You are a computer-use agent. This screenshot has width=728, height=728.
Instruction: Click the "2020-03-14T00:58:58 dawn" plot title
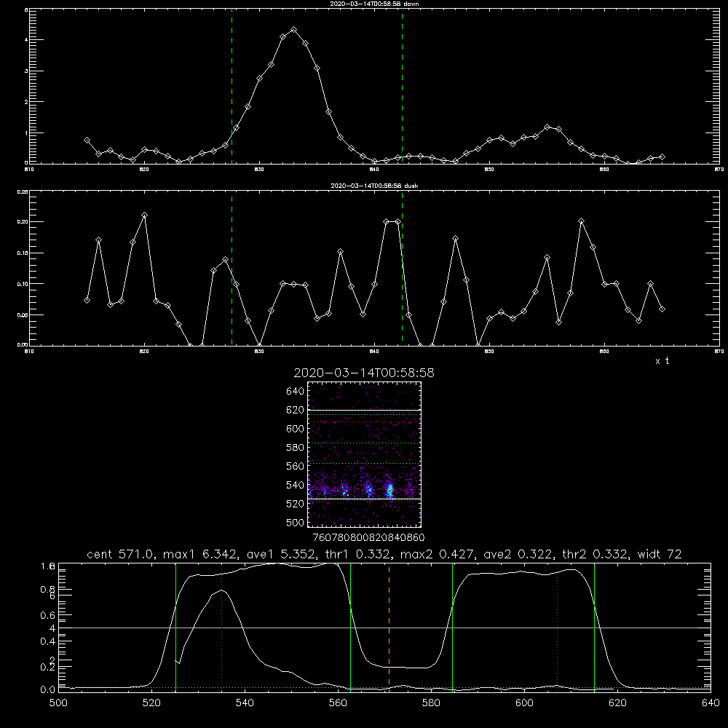point(374,4)
